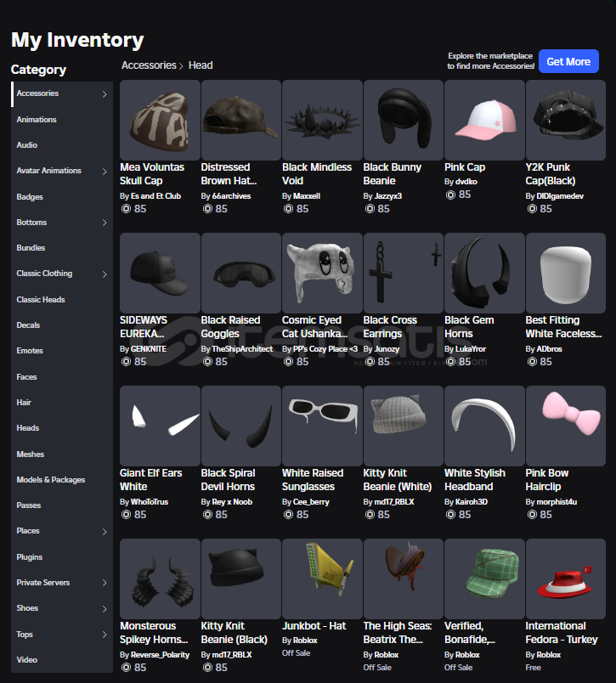Open the Pink Bow Hairclip title link
Screen dimensions: 616x683
pyautogui.click(x=547, y=480)
